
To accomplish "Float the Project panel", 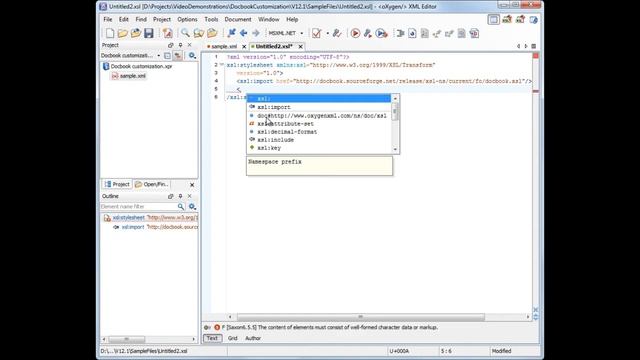I will [171, 45].
